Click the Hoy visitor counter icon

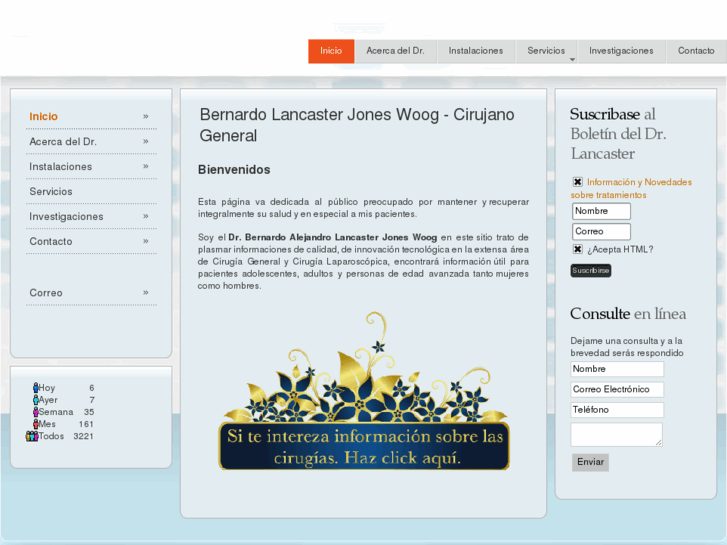pos(35,387)
